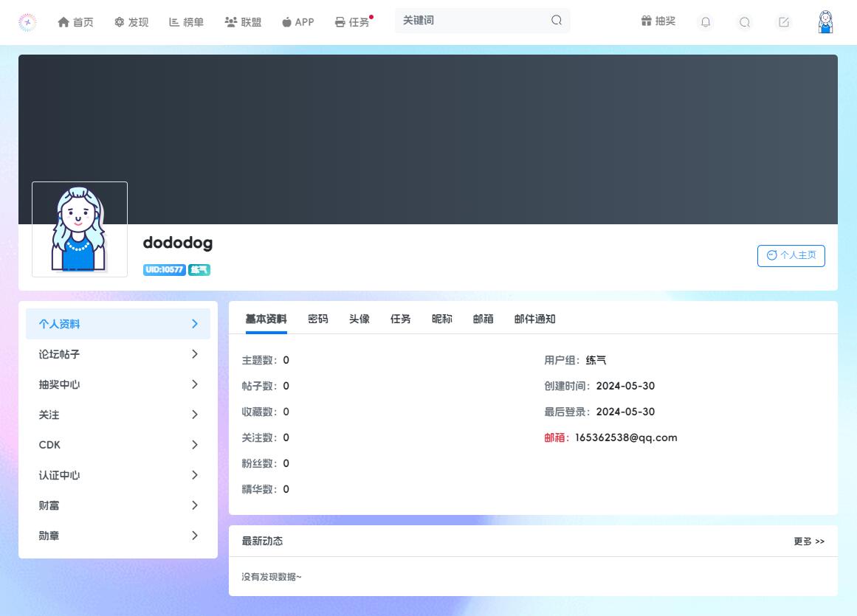Expand 论坛帖子 sidebar item
The width and height of the screenshot is (857, 616).
click(118, 354)
